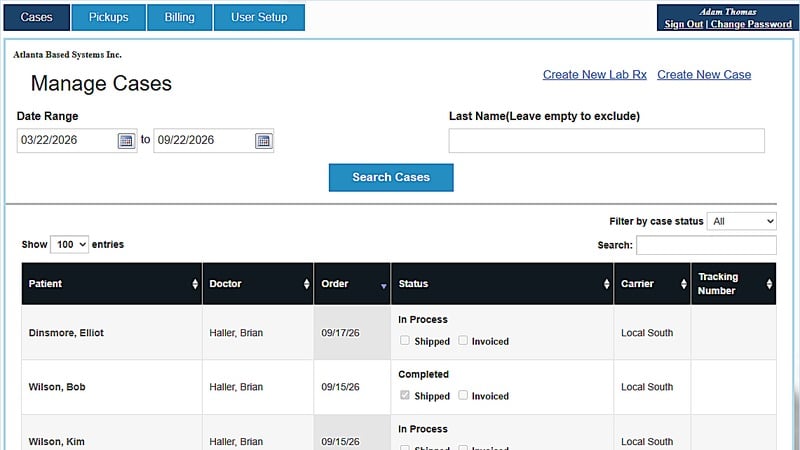The height and width of the screenshot is (450, 800).
Task: Open the end date calendar picker
Action: 263,140
